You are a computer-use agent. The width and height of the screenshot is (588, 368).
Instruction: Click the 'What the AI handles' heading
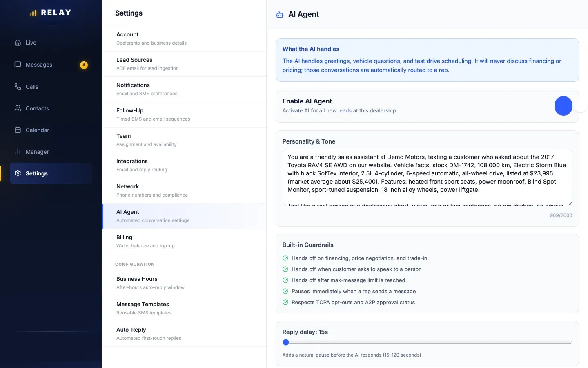311,49
